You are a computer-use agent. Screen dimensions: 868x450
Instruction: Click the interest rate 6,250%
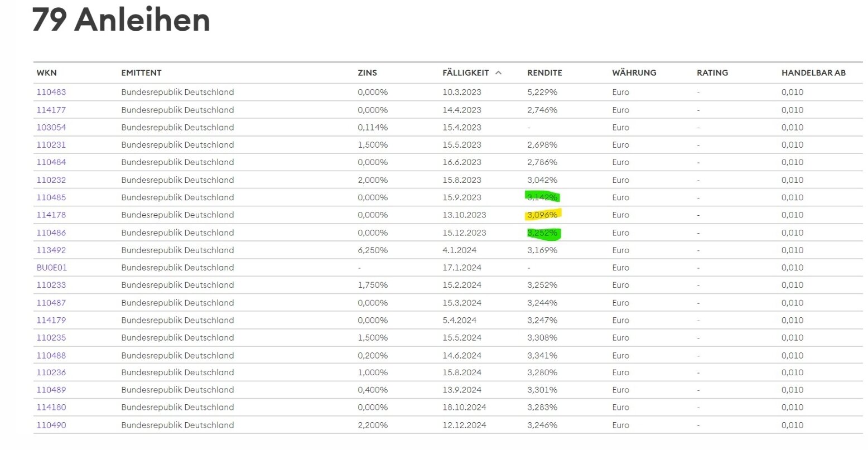click(x=373, y=250)
